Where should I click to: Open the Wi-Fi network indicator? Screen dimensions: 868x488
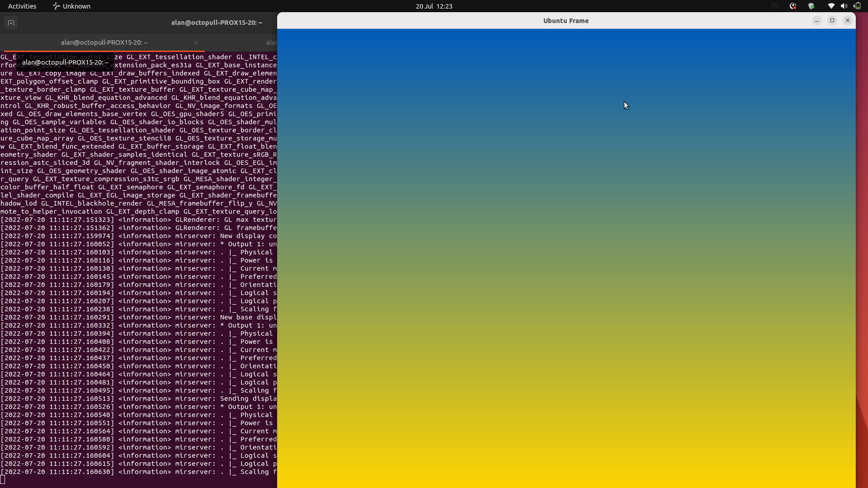(x=831, y=6)
